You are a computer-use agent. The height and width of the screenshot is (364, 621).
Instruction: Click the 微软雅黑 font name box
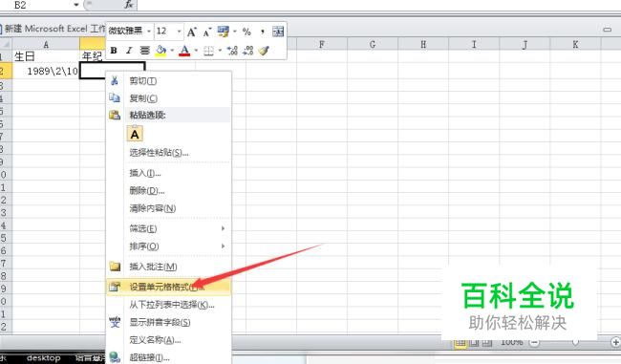coord(126,31)
